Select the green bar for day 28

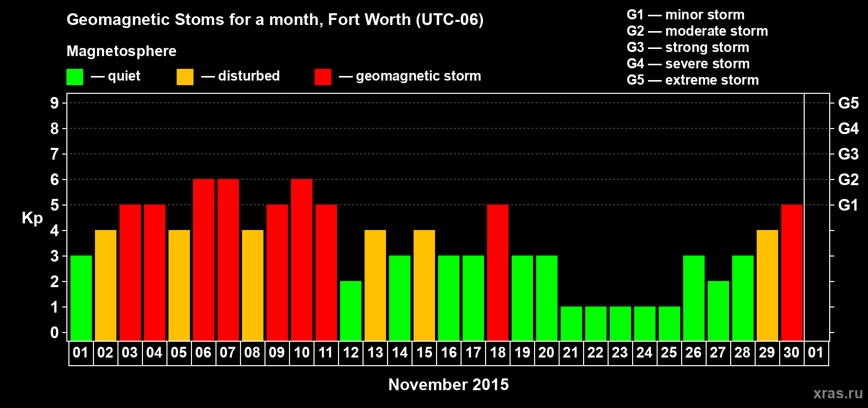click(743, 298)
